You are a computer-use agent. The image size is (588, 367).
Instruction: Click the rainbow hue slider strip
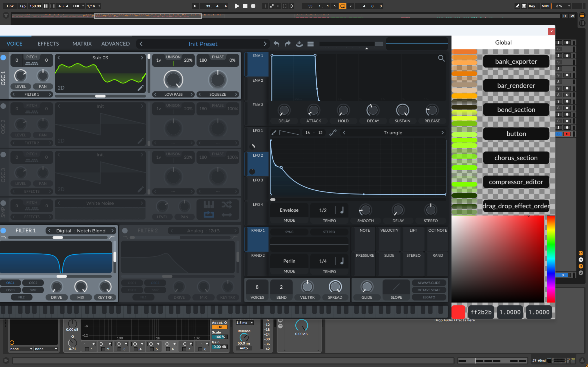pyautogui.click(x=551, y=259)
